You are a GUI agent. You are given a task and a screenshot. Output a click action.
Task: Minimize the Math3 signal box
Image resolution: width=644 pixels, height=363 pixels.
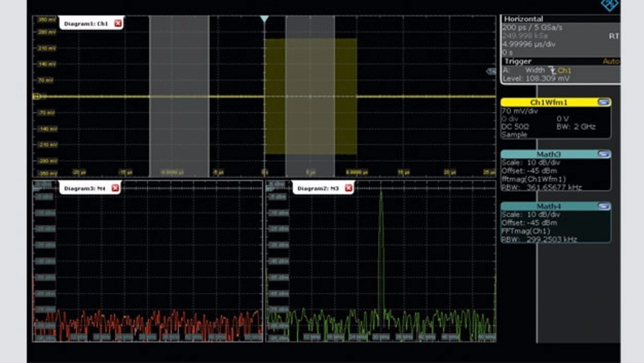click(x=604, y=154)
